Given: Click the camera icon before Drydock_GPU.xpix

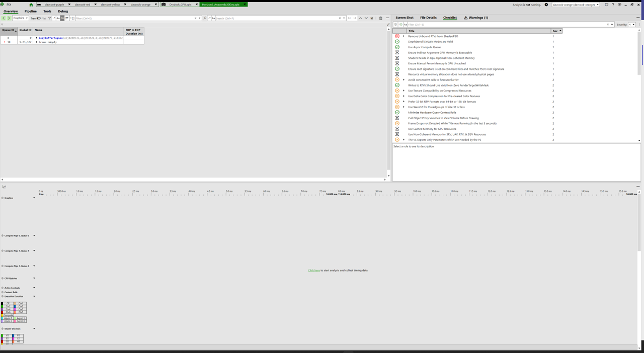Looking at the screenshot, I should (164, 5).
